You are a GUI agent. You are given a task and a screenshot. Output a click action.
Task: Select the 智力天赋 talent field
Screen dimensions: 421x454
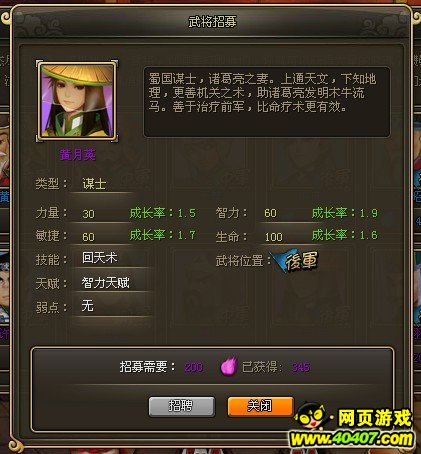(112, 283)
